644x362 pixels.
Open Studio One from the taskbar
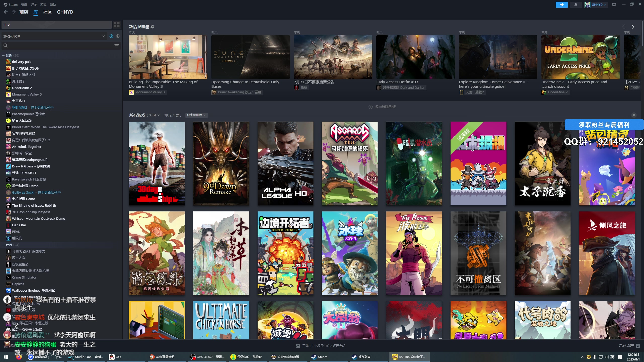pyautogui.click(x=86, y=357)
